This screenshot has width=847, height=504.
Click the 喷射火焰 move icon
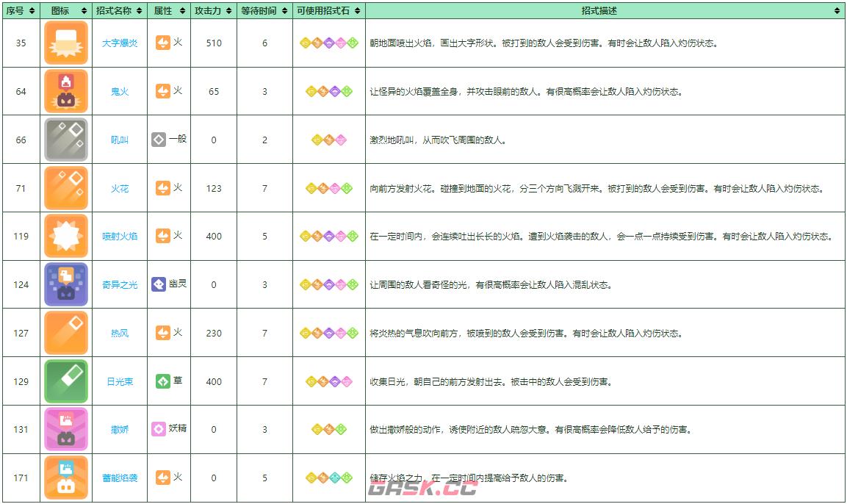[66, 236]
